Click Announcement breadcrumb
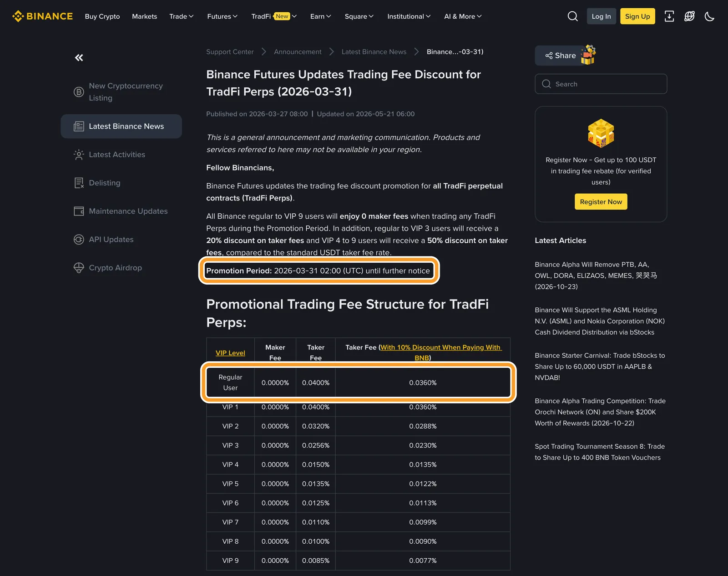Viewport: 728px width, 576px height. pyautogui.click(x=298, y=52)
